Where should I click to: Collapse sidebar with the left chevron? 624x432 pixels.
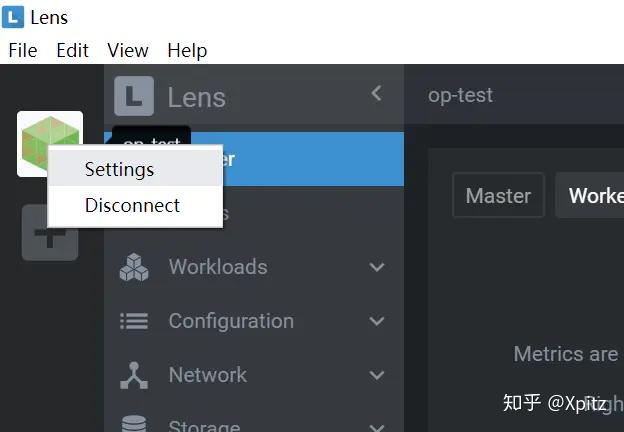point(376,93)
